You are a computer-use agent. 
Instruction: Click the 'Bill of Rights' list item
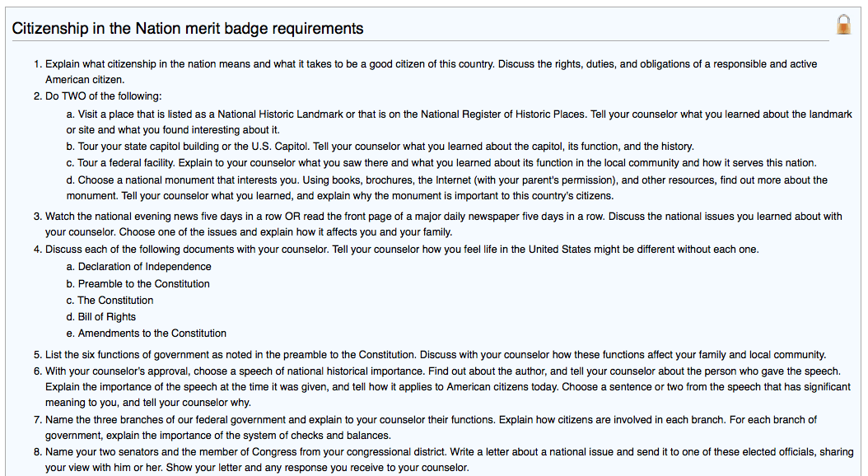[x=106, y=317]
